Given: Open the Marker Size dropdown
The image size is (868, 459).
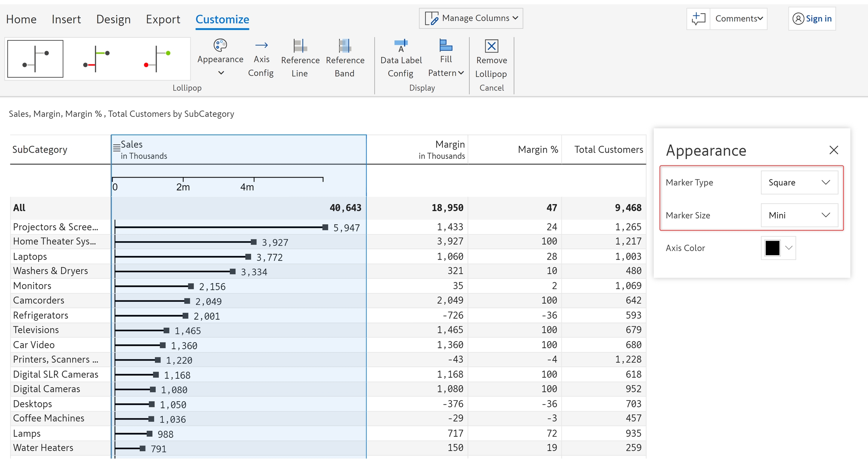Looking at the screenshot, I should 799,215.
